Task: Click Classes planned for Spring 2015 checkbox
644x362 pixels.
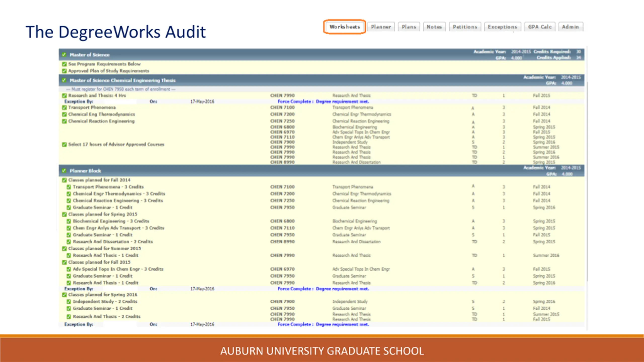Action: 64,214
